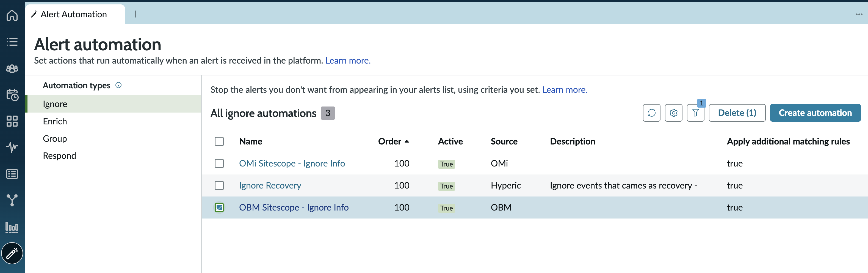Check the Ignore Recovery row checkbox
This screenshot has width=868, height=273.
pyautogui.click(x=219, y=185)
